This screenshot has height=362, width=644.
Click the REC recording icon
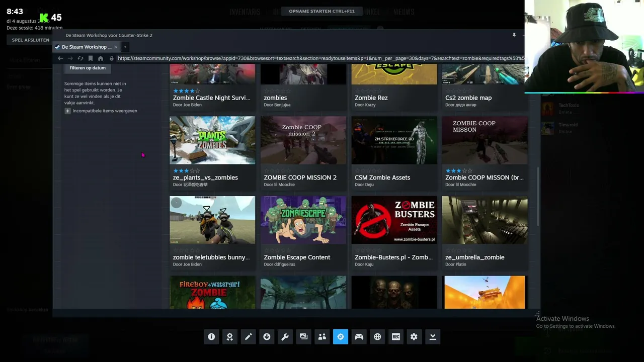pos(396,337)
